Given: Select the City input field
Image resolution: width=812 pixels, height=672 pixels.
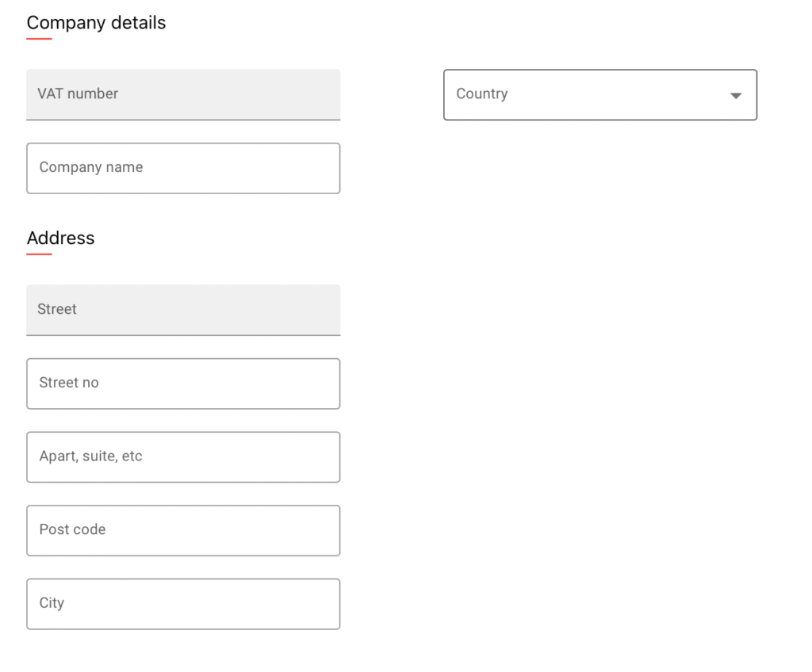Looking at the screenshot, I should coord(183,604).
